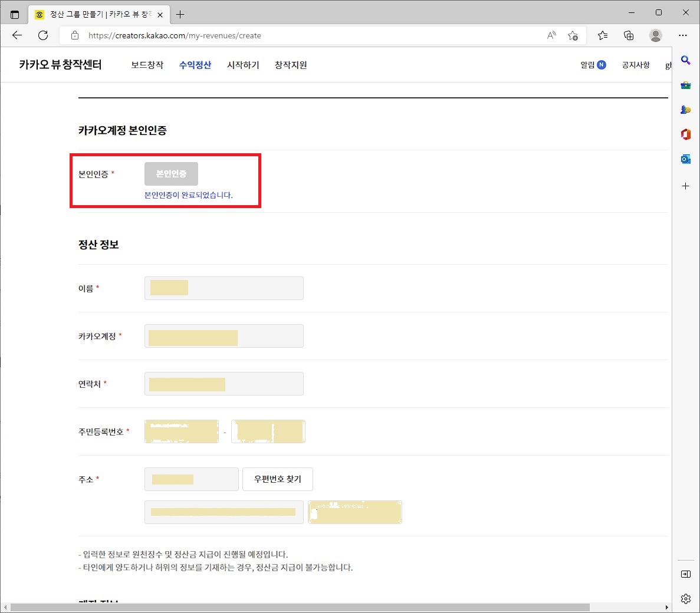Open a new browser tab

[180, 15]
